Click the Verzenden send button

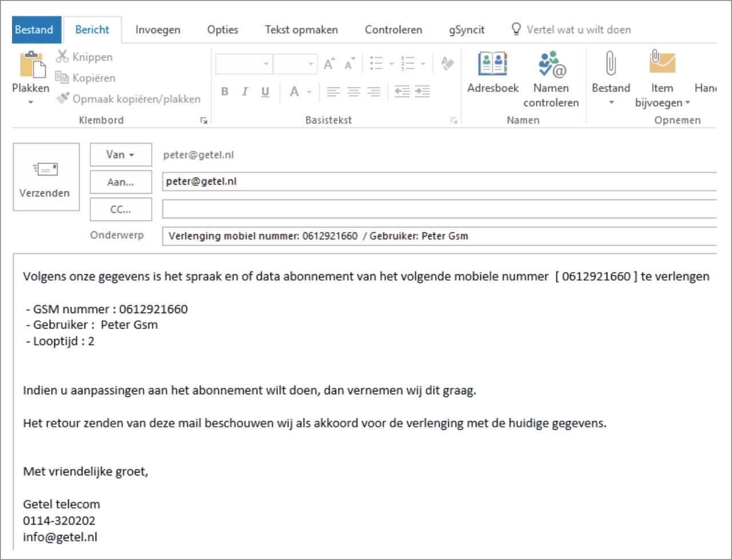coord(46,177)
